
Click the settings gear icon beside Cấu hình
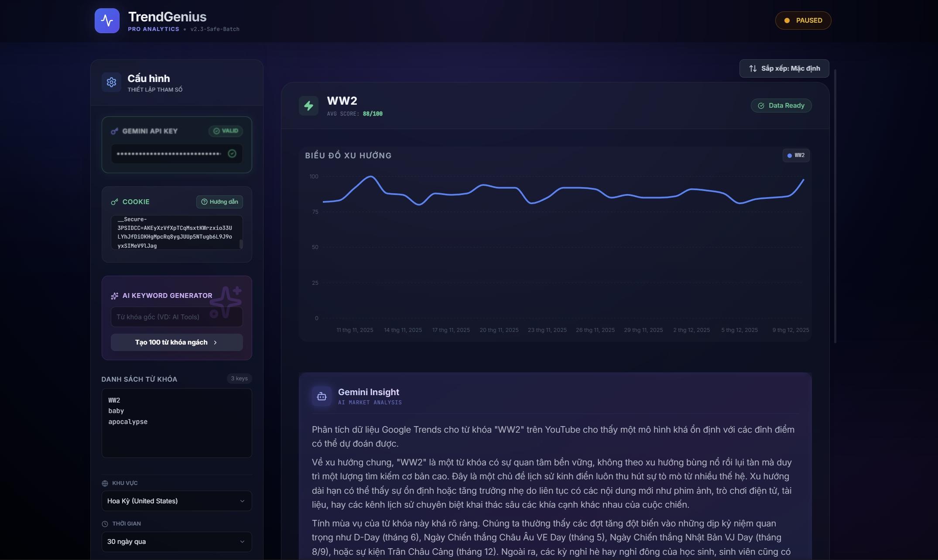point(111,82)
